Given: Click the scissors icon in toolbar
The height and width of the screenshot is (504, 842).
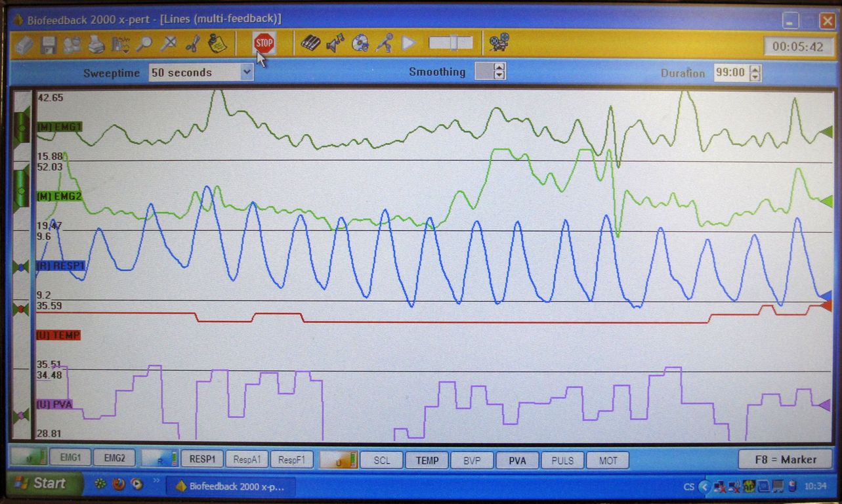Looking at the screenshot, I should coord(192,44).
